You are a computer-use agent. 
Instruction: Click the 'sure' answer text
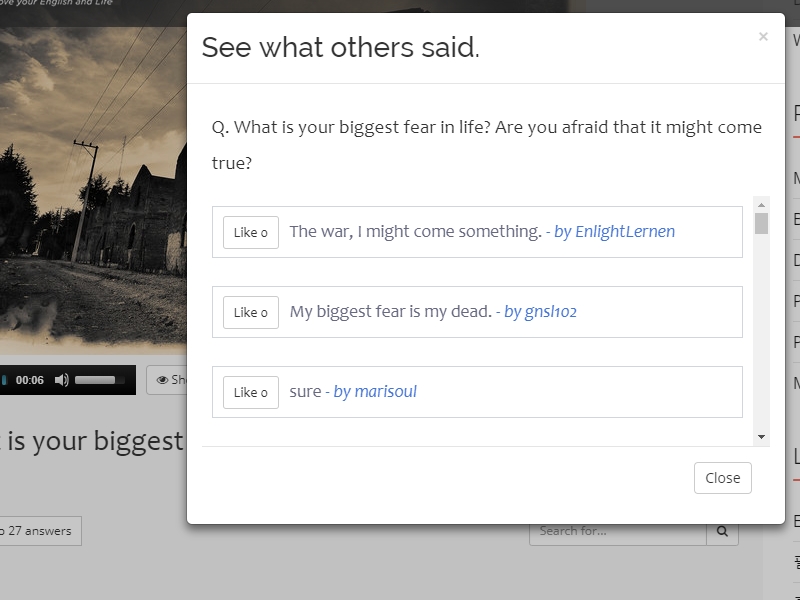pyautogui.click(x=305, y=392)
